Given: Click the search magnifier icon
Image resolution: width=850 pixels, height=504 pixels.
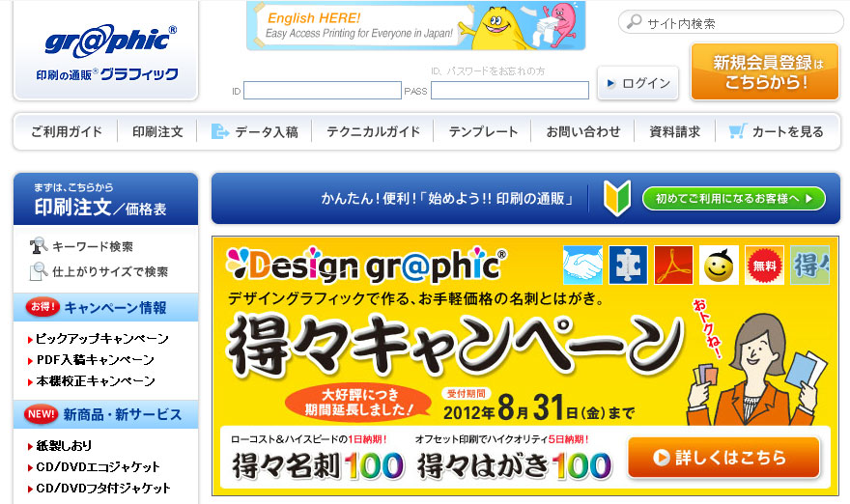Looking at the screenshot, I should tap(634, 21).
